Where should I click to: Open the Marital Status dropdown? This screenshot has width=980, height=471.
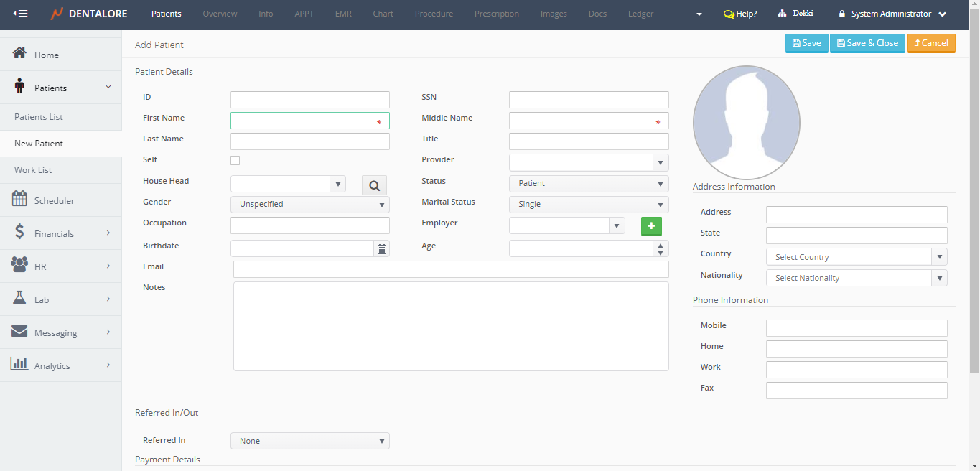pyautogui.click(x=589, y=205)
